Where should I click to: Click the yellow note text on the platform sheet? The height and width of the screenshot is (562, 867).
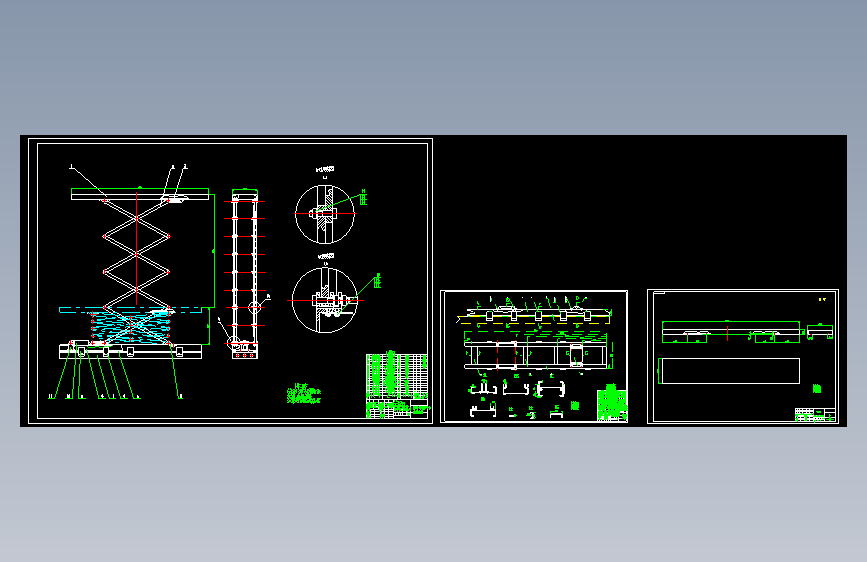coord(822,299)
